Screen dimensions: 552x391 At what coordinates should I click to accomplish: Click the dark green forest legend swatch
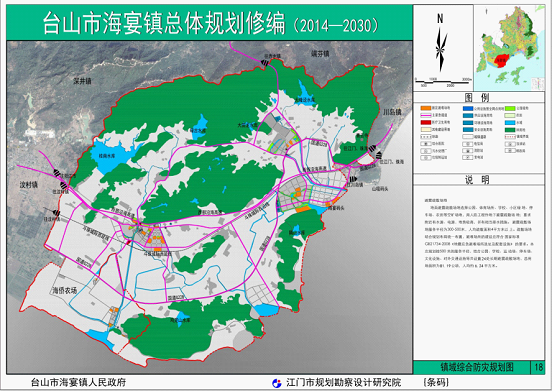510,130
